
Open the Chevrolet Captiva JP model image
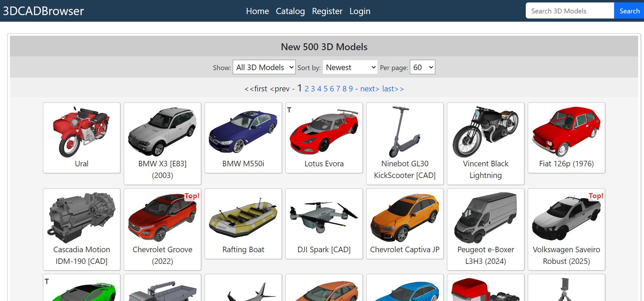(x=405, y=218)
